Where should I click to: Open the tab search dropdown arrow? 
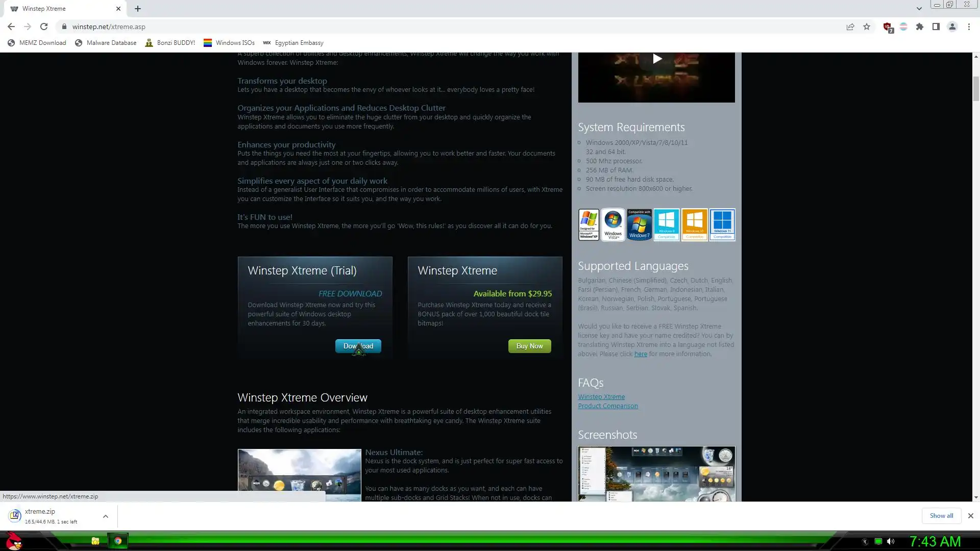coord(919,9)
